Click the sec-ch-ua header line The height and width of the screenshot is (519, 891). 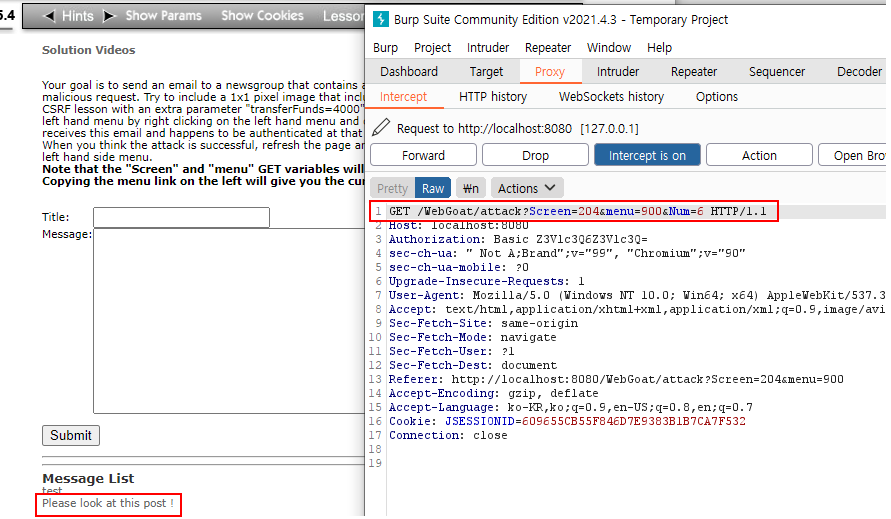(567, 254)
